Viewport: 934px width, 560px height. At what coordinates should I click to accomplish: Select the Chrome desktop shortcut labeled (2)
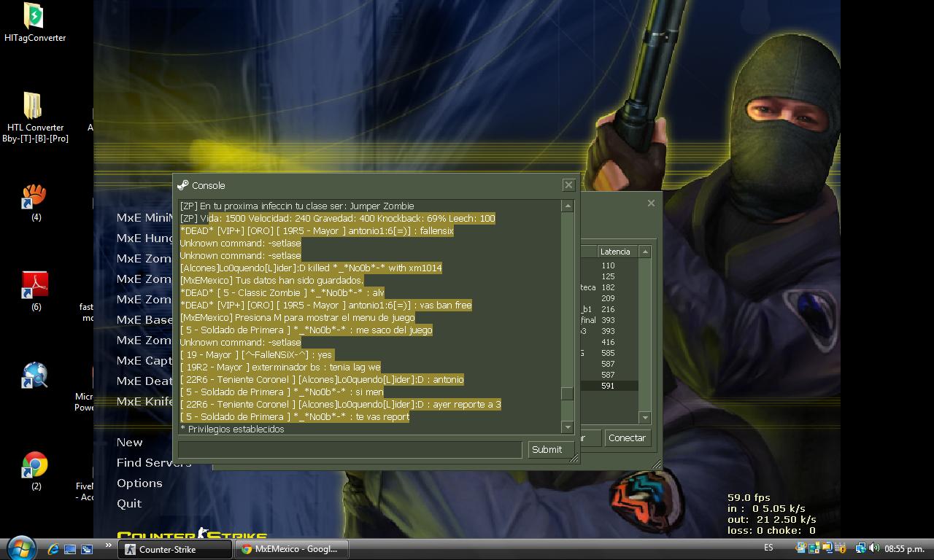tap(34, 470)
